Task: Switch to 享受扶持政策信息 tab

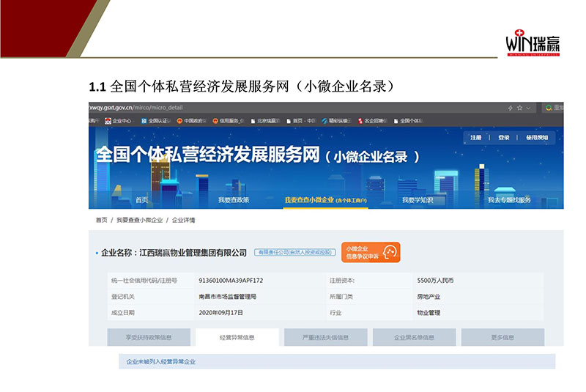Action: (x=149, y=337)
